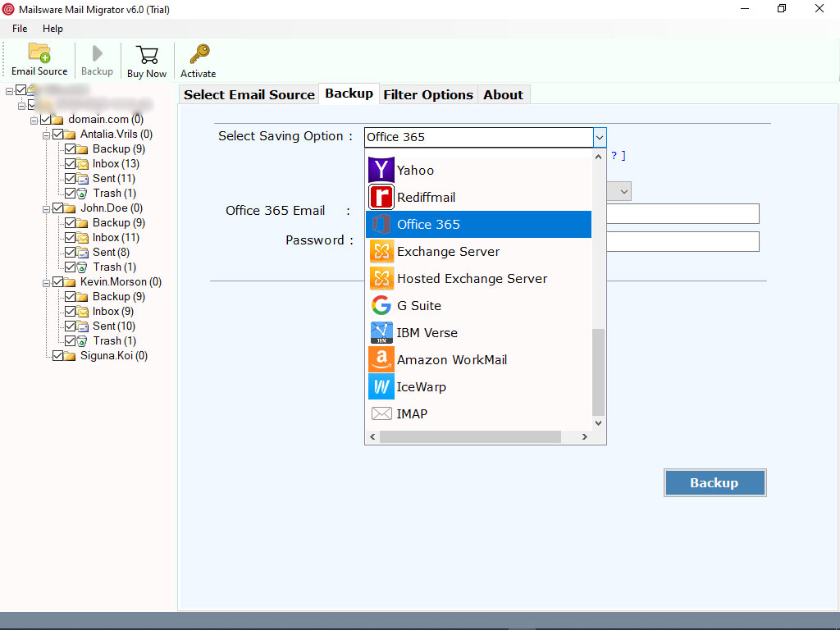Click John.Doe Sent folder icon
The width and height of the screenshot is (840, 630).
(82, 253)
